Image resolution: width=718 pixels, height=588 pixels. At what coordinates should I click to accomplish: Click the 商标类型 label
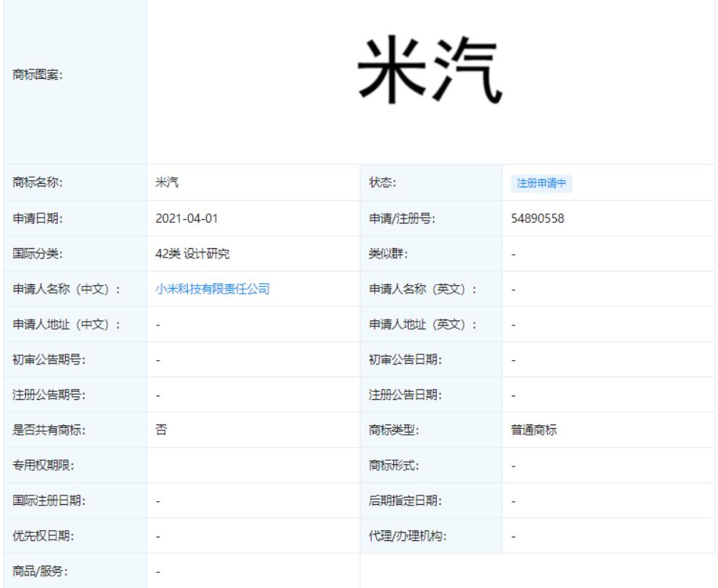pos(394,430)
